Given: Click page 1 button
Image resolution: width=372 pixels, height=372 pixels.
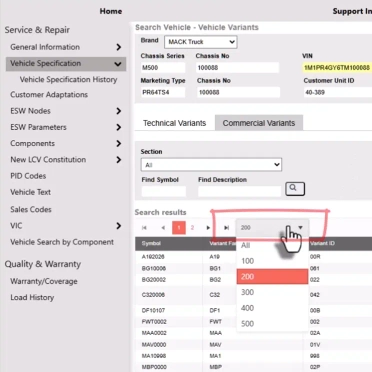Looking at the screenshot, I should [x=179, y=228].
